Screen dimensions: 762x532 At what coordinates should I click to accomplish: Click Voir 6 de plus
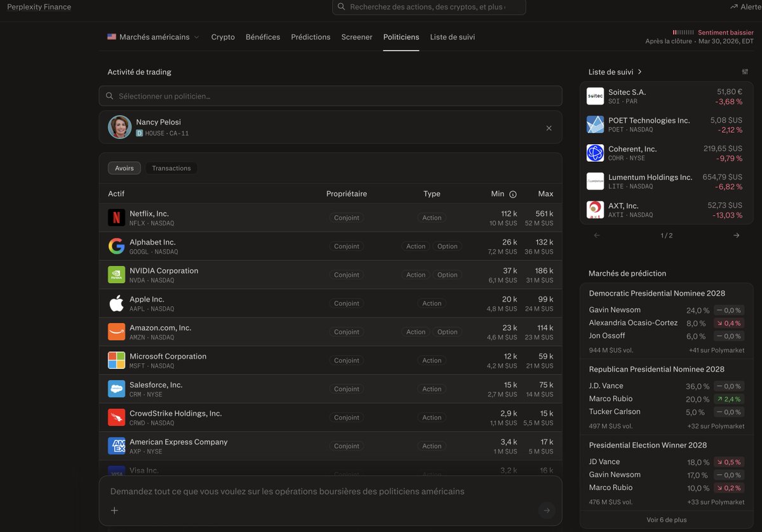click(x=667, y=519)
